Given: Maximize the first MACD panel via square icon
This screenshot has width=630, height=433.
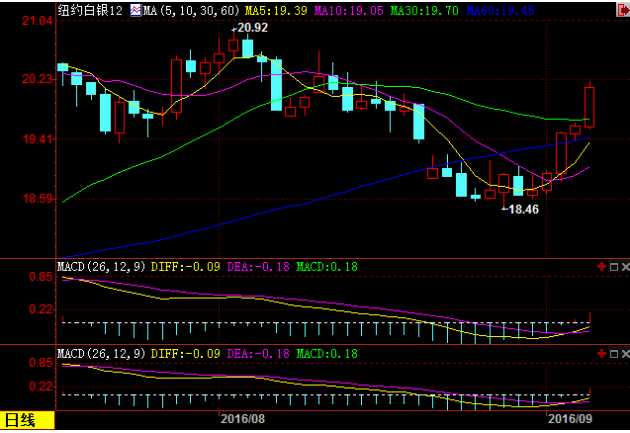Looking at the screenshot, I should coord(614,267).
